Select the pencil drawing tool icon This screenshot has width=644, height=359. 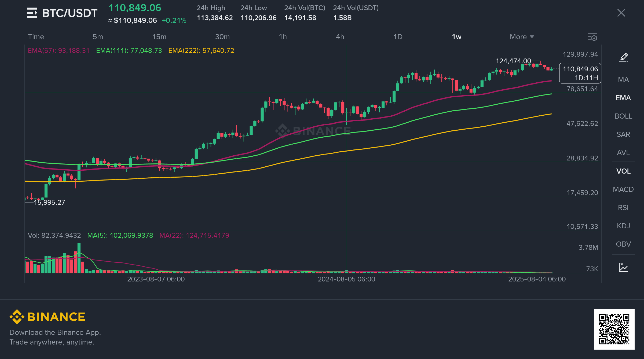[x=623, y=57]
